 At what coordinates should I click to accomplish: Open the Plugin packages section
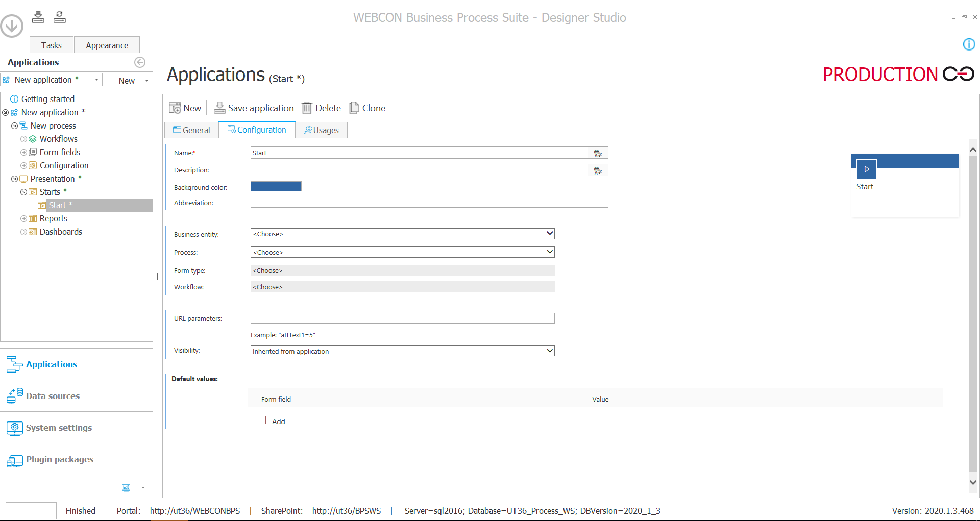(x=77, y=459)
